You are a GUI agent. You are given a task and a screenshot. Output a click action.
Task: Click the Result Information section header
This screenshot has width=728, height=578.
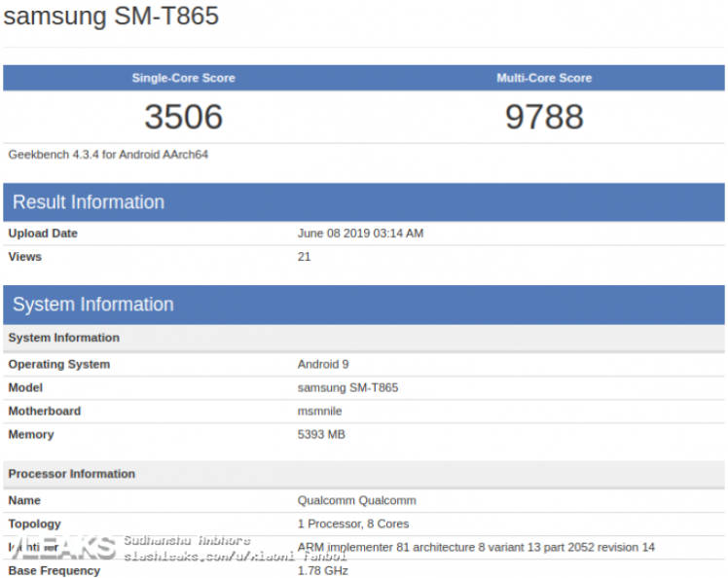point(89,202)
